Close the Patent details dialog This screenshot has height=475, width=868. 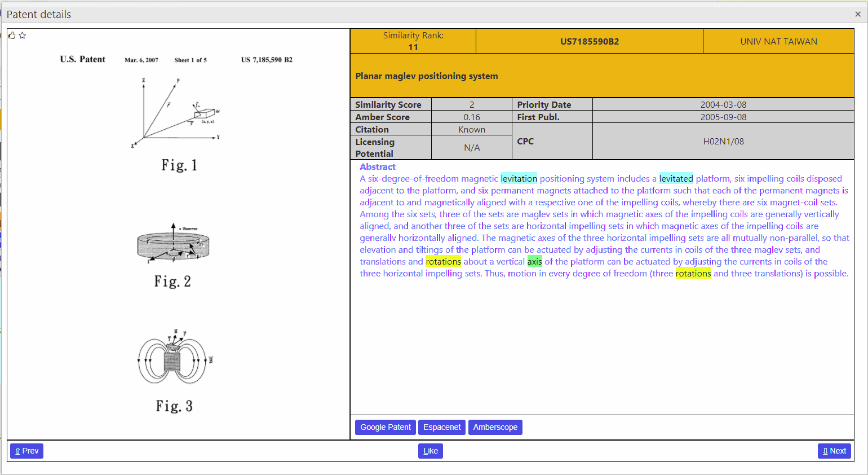click(858, 14)
